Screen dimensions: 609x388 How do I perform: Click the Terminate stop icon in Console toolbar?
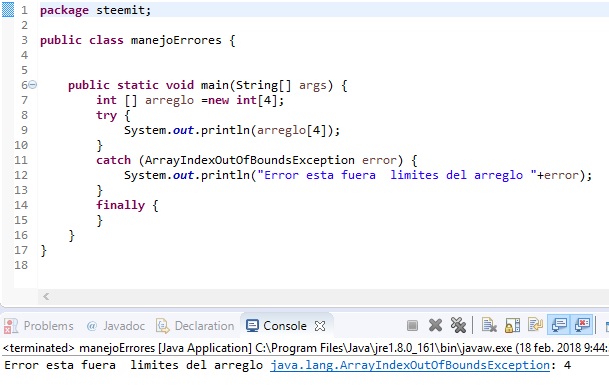point(412,325)
